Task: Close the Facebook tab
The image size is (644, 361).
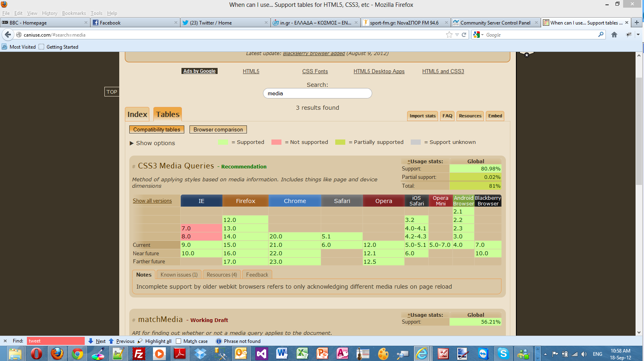Action: (175, 23)
